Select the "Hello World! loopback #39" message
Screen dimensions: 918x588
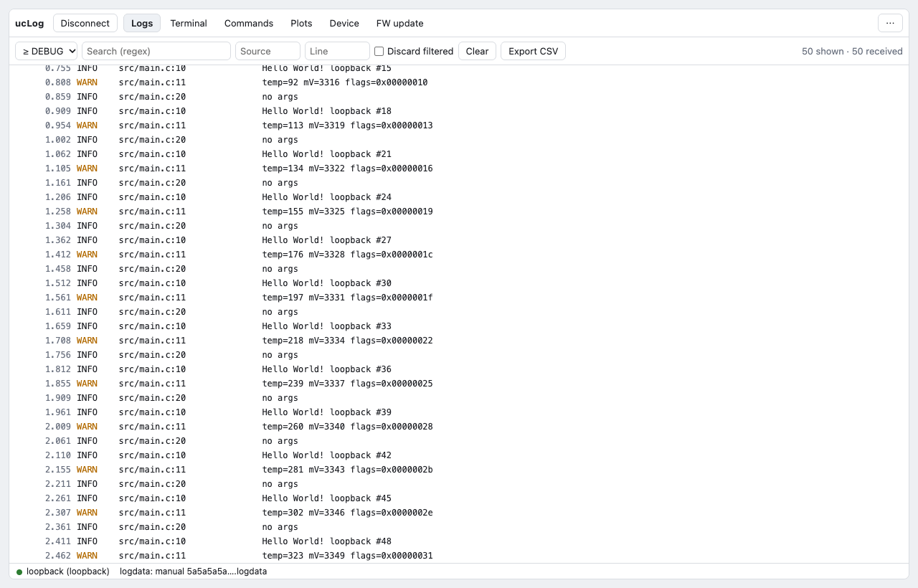(326, 412)
